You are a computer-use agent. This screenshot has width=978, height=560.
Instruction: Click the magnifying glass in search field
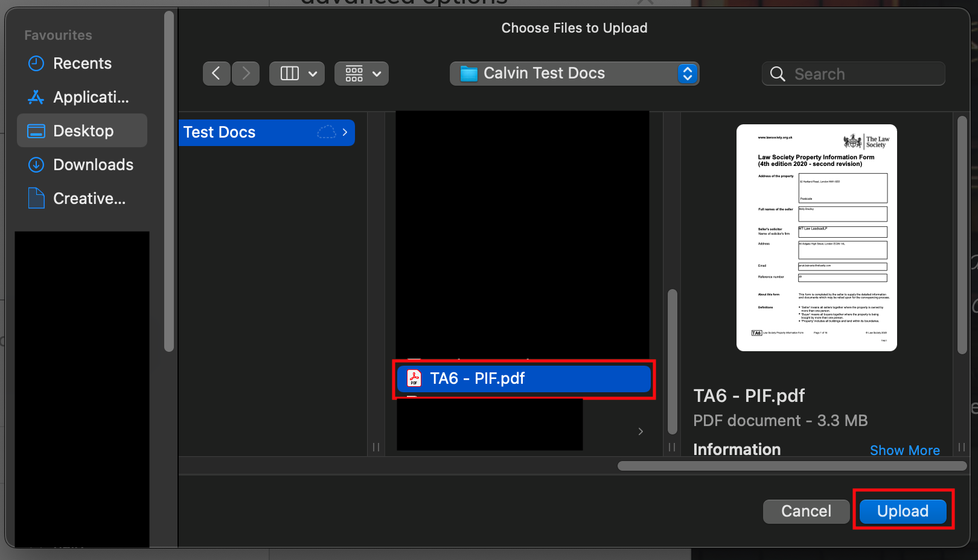coord(778,74)
